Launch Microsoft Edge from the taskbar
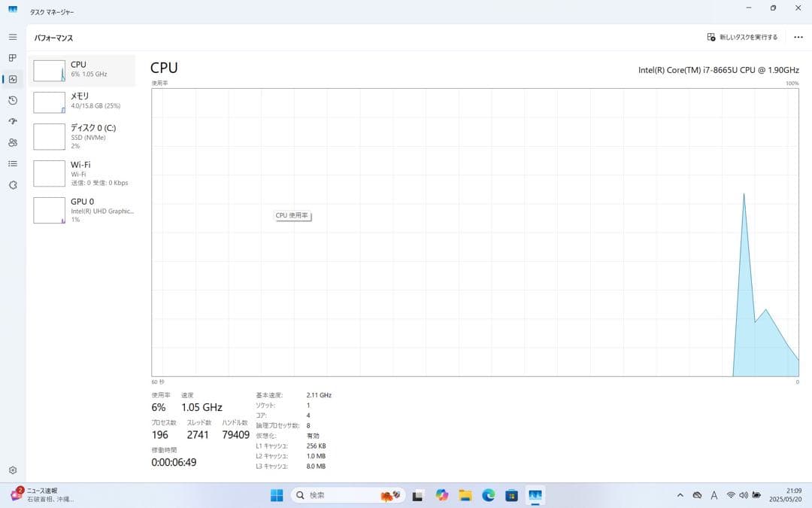The image size is (812, 508). 488,495
